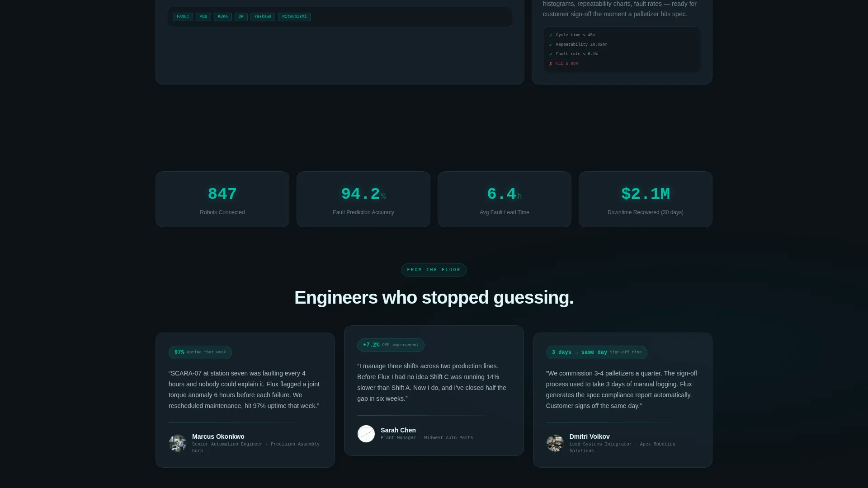The image size is (868, 488).
Task: Click the 6.4h stat value
Action: tap(505, 194)
